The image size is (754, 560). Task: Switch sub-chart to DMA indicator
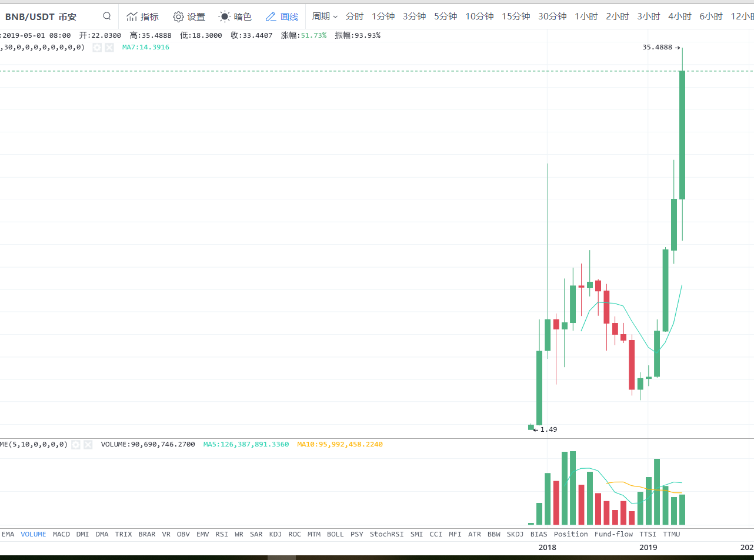[x=102, y=534]
